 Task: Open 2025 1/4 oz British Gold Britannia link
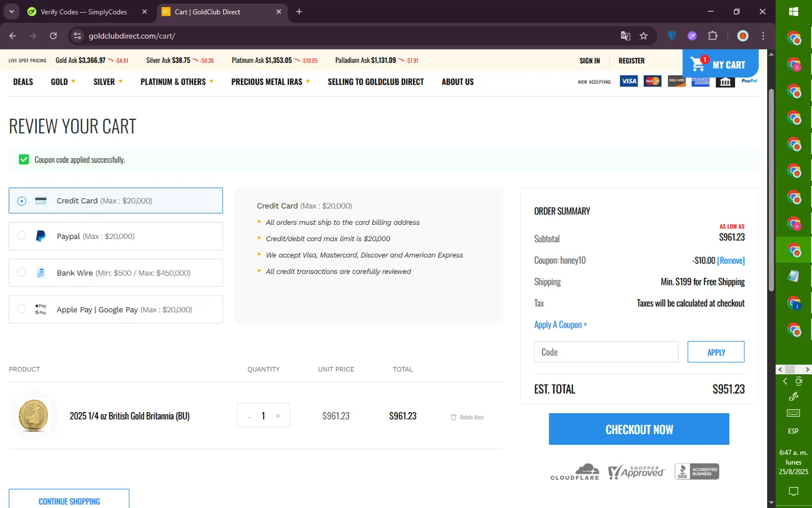[129, 416]
